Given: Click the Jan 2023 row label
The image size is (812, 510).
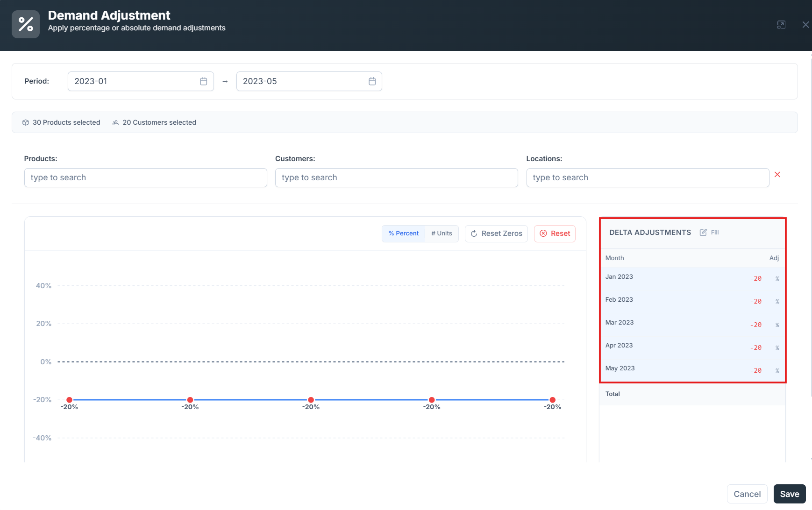Looking at the screenshot, I should pyautogui.click(x=619, y=276).
